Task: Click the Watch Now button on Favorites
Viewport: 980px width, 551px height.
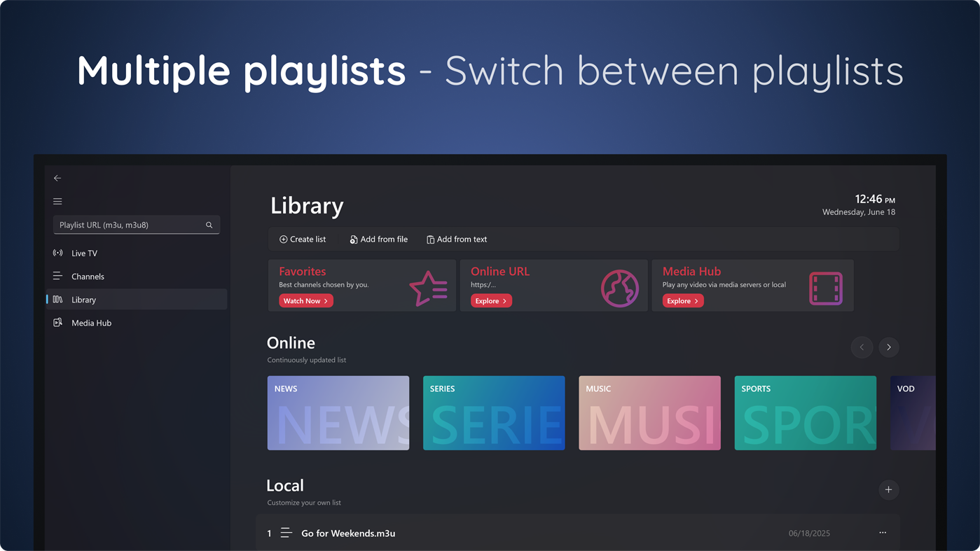Action: tap(305, 300)
